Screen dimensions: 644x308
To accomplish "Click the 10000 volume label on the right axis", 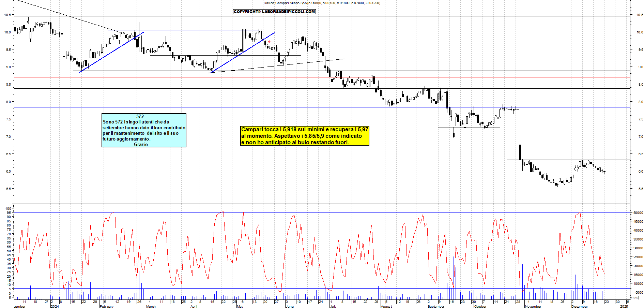I will tap(638, 284).
